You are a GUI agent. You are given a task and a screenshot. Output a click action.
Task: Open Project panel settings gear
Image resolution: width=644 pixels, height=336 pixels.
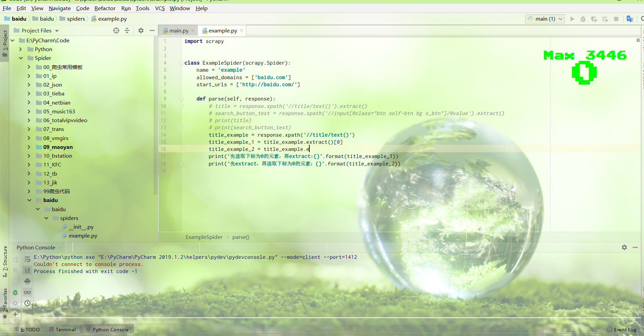(x=141, y=30)
